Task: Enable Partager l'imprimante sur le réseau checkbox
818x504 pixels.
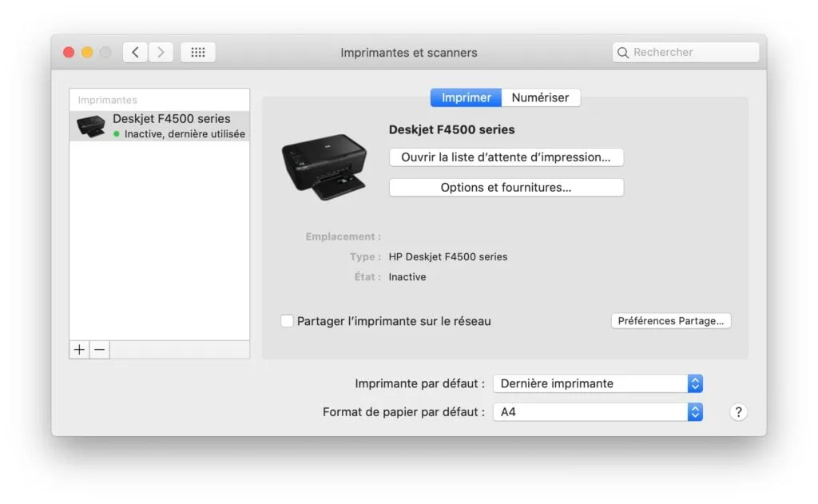Action: point(287,321)
